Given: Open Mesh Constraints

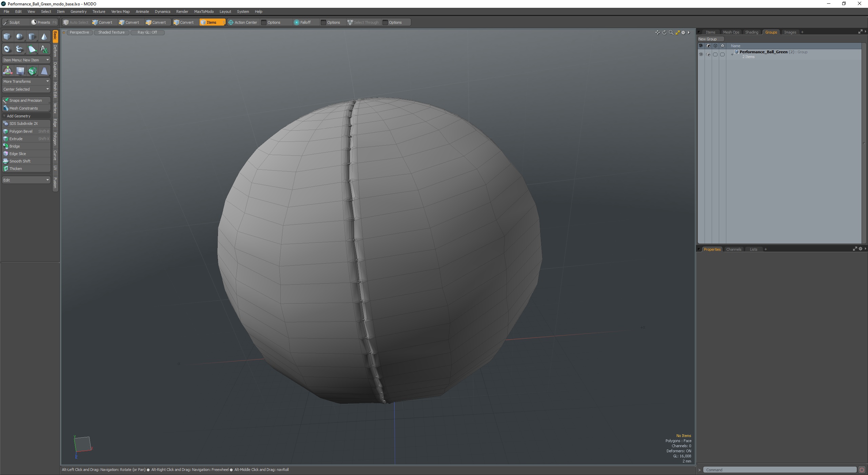Looking at the screenshot, I should [26, 108].
